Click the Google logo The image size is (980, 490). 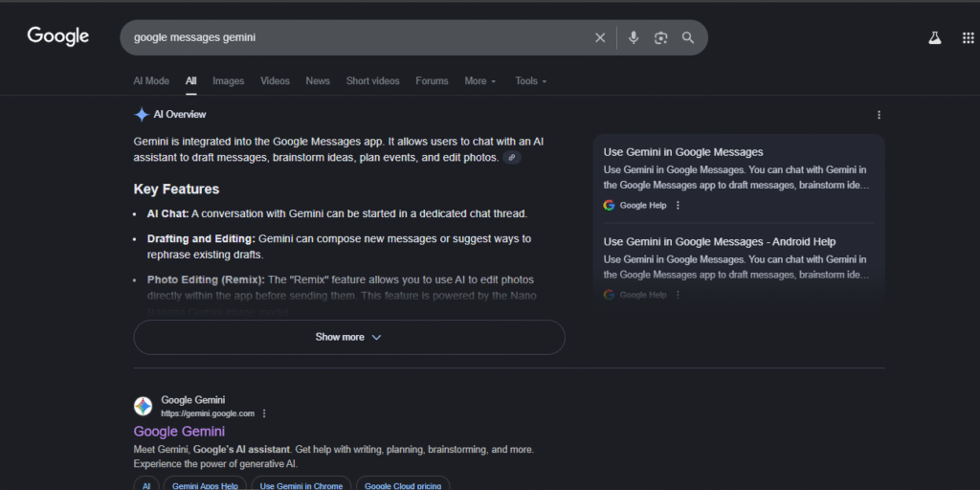[58, 36]
